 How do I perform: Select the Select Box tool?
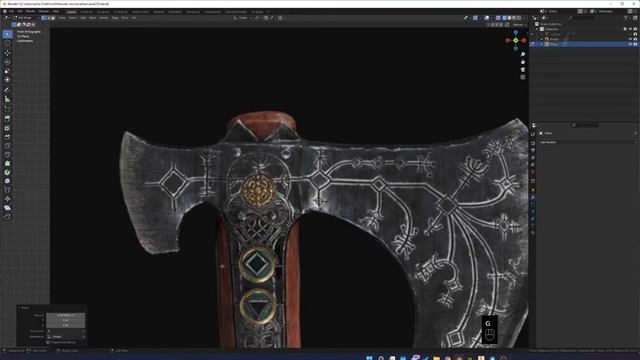click(7, 34)
